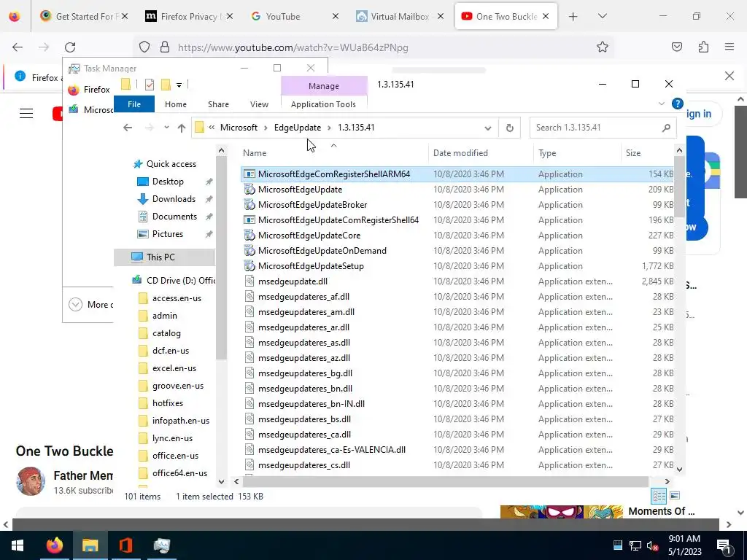The height and width of the screenshot is (560, 747).
Task: Sort files by Date modified column
Action: pyautogui.click(x=460, y=153)
